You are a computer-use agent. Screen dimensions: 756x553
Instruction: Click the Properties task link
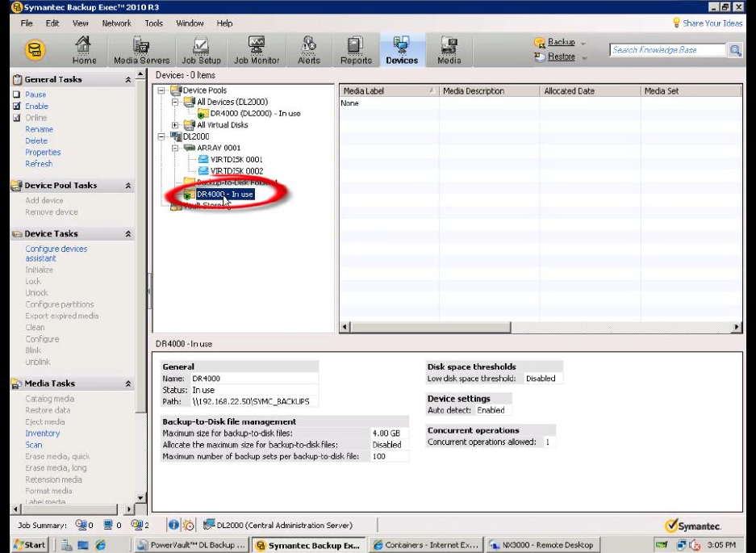click(43, 153)
